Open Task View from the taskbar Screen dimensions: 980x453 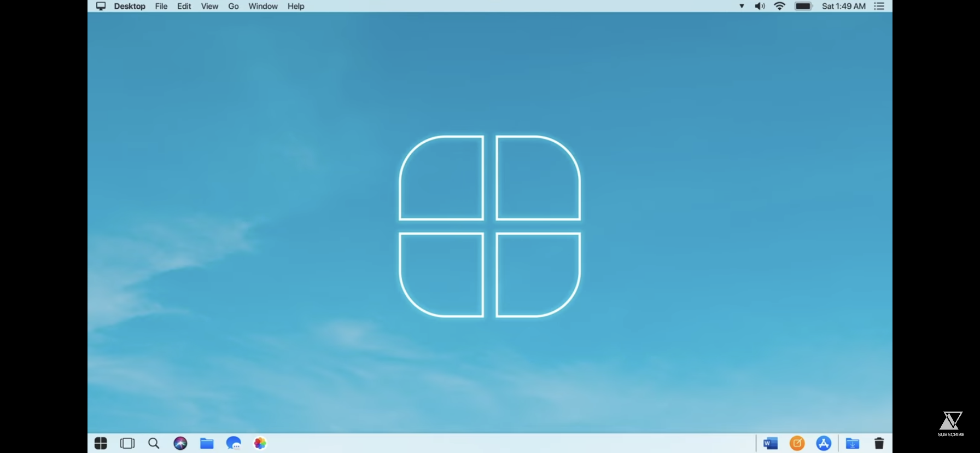pyautogui.click(x=127, y=443)
